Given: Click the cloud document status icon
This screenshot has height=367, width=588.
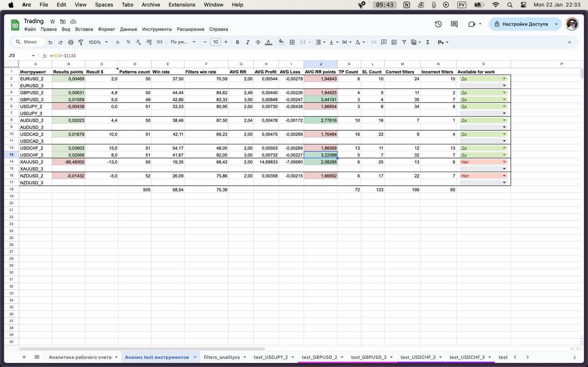Looking at the screenshot, I should 73,21.
